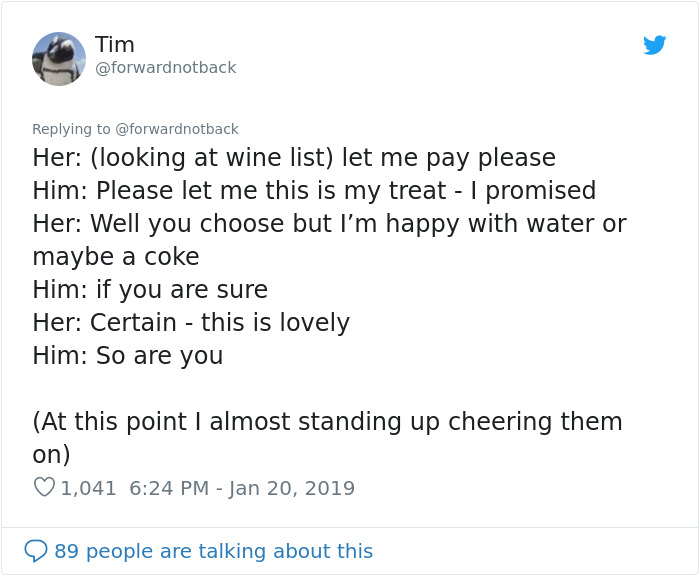Open the @forwardnotback handle below Tim's name
Viewport: 700px width, 576px height.
point(166,68)
